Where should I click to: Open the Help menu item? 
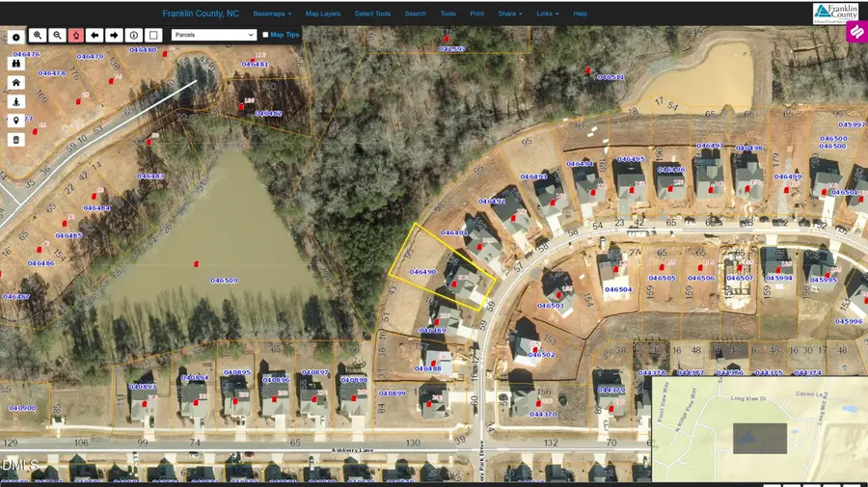click(580, 14)
